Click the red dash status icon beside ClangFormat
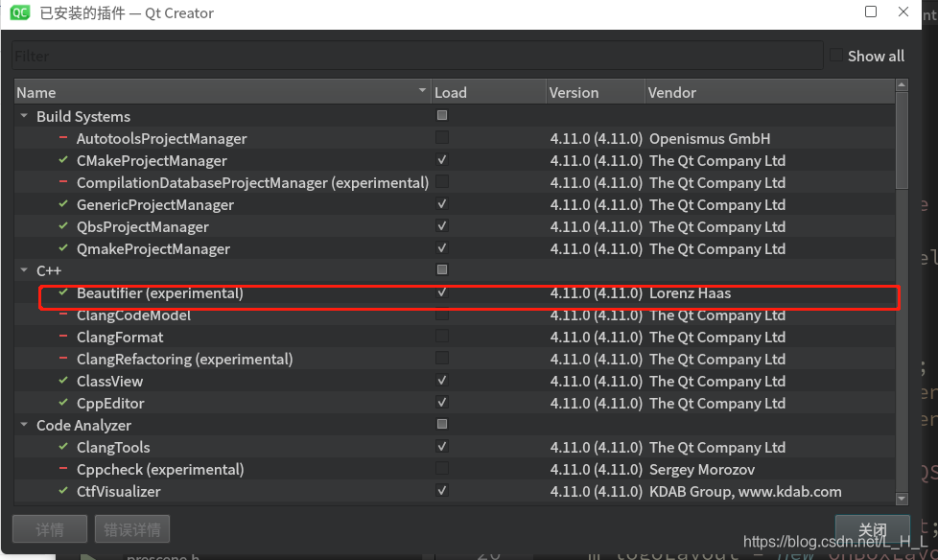 pos(62,337)
